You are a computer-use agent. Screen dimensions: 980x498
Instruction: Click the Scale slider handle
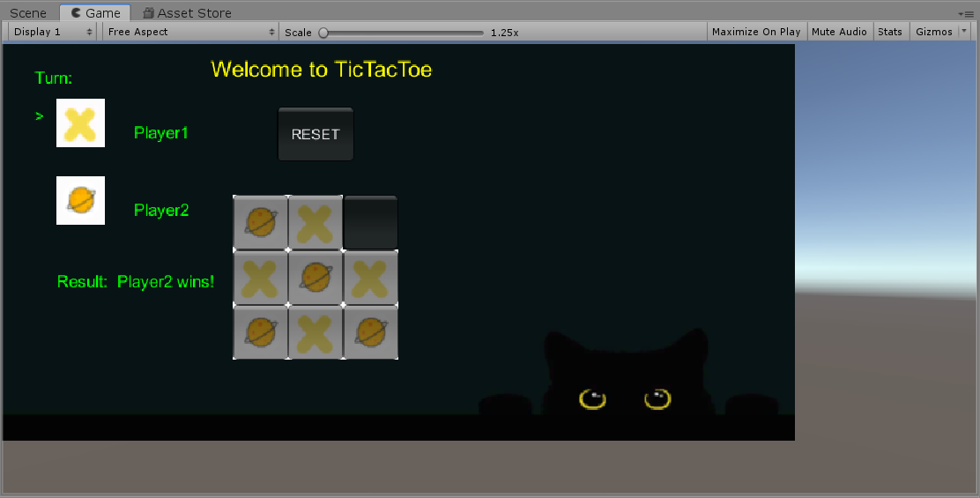tap(323, 33)
